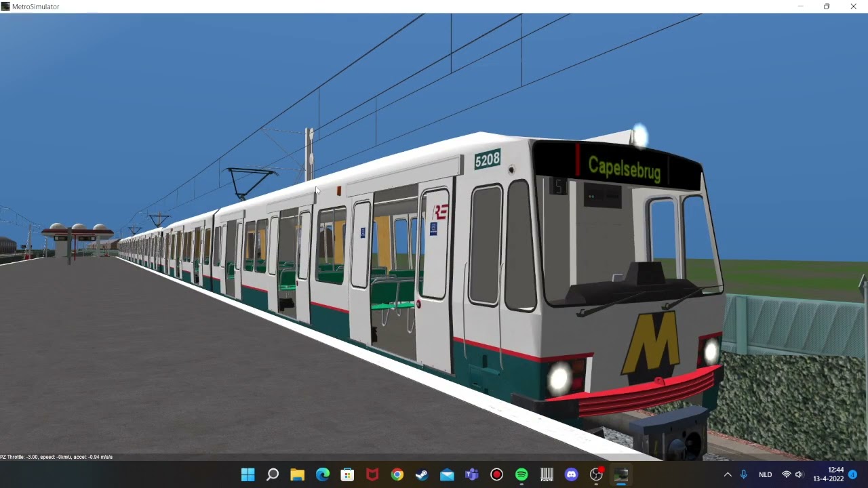
Task: Open File Explorer from taskbar
Action: pyautogui.click(x=298, y=474)
